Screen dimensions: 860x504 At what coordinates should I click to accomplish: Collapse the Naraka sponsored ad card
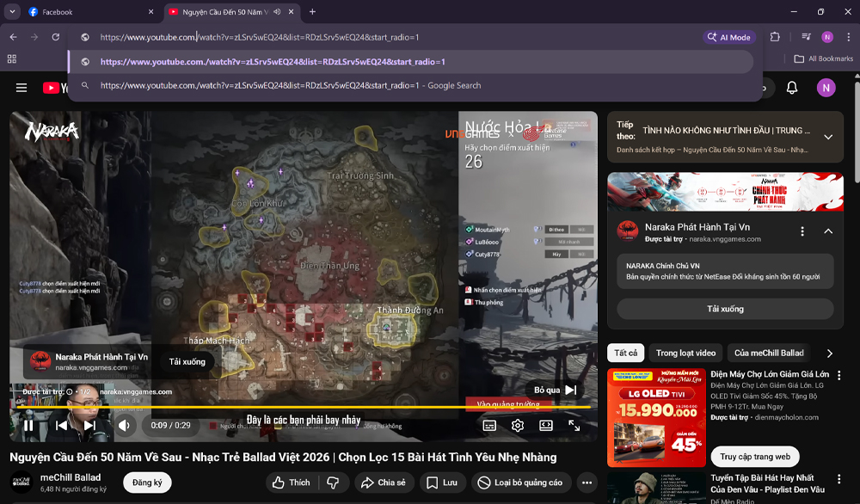click(x=827, y=231)
